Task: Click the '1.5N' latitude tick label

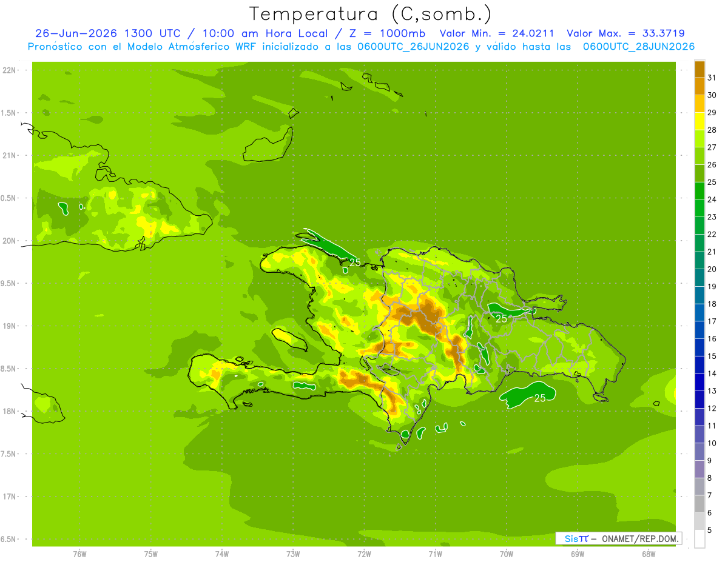Action: pyautogui.click(x=10, y=113)
